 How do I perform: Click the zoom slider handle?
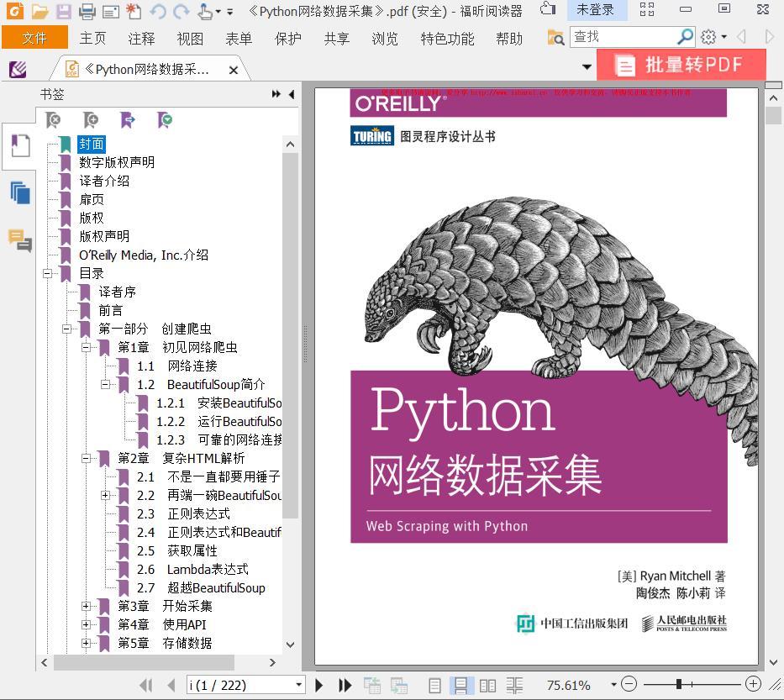coord(678,684)
